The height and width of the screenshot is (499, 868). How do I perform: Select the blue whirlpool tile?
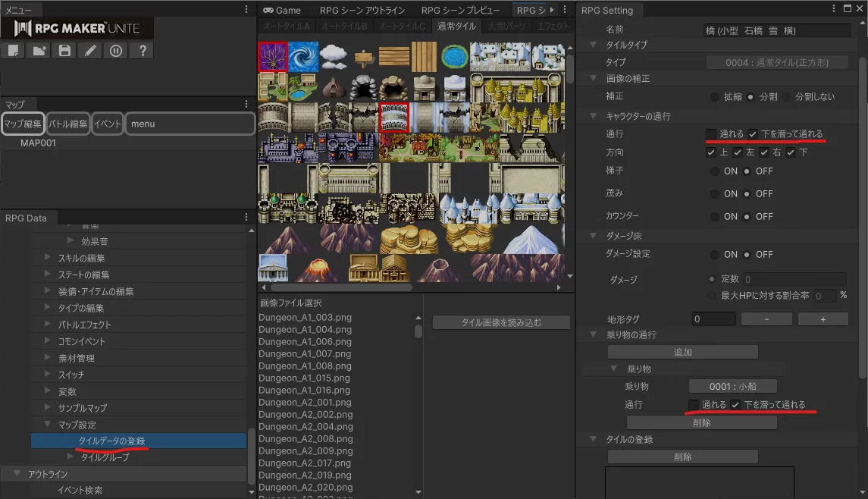pos(302,56)
